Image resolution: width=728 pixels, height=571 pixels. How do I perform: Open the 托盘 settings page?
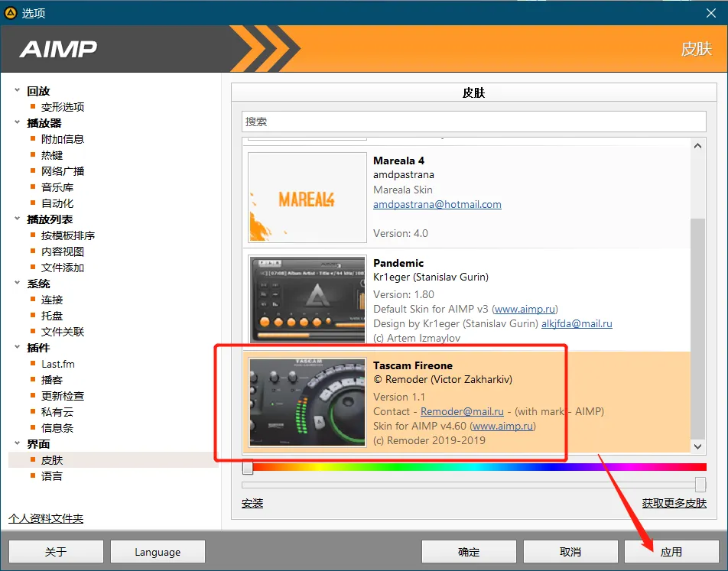(52, 316)
